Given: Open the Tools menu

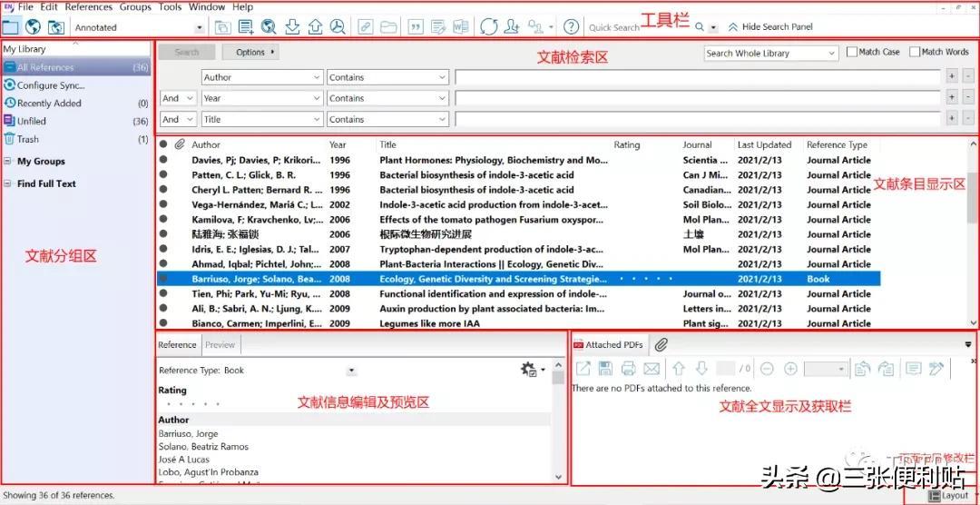Looking at the screenshot, I should click(x=170, y=7).
